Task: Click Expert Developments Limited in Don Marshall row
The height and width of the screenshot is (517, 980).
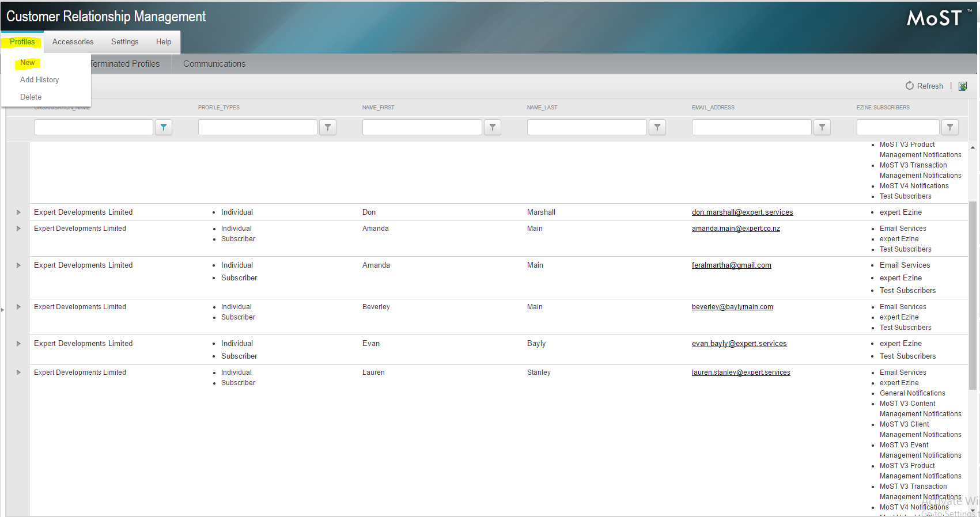Action: point(83,212)
